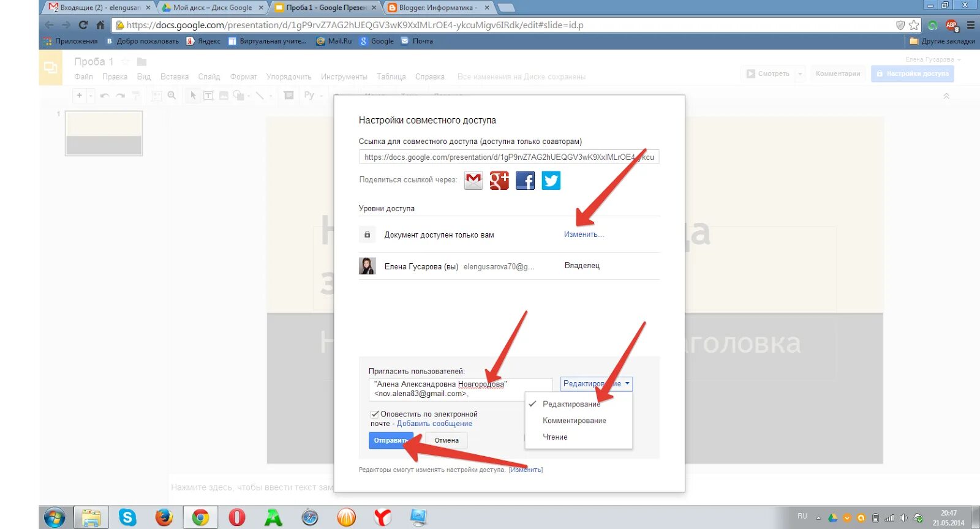Screen dimensions: 980x529
Task: Open the Слайд menu
Action: (x=209, y=77)
